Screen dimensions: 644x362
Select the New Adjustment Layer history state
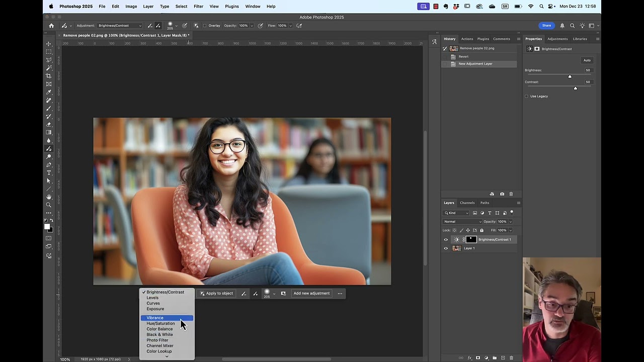[475, 63]
